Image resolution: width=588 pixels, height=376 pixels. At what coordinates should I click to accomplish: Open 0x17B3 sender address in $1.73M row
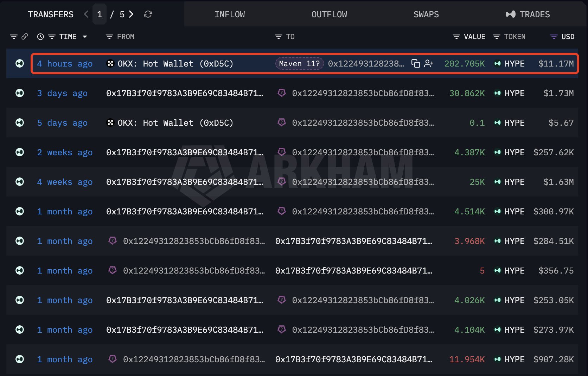[185, 93]
